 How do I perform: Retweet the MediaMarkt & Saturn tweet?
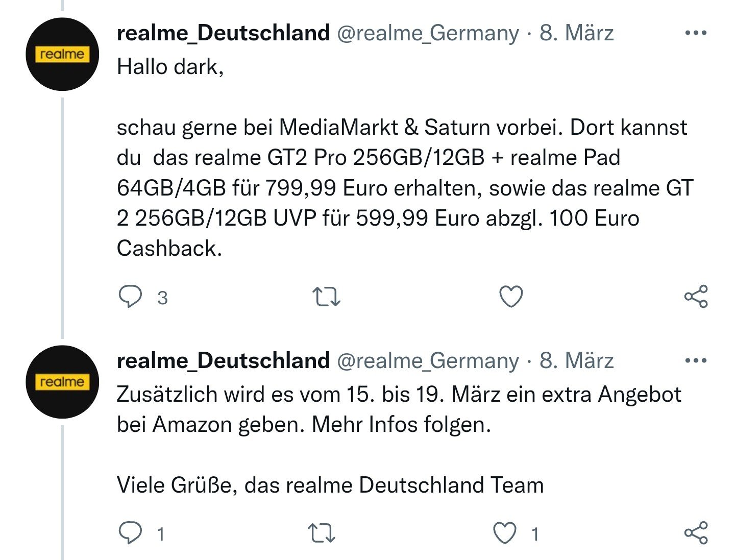(326, 297)
